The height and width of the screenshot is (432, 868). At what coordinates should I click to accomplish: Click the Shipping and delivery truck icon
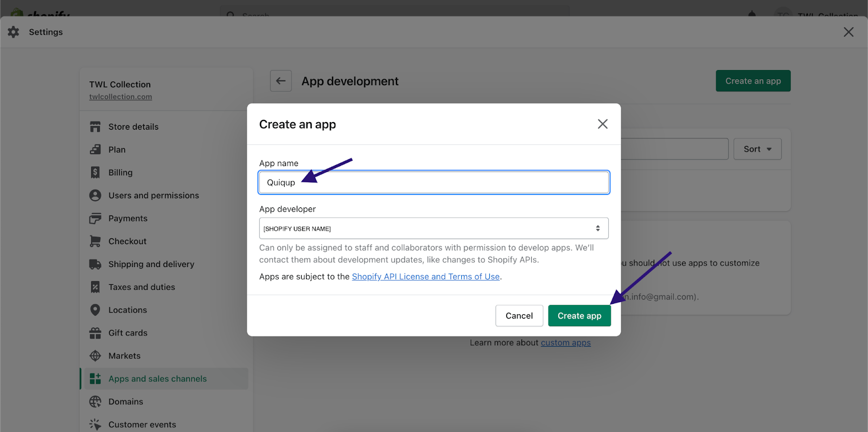tap(95, 264)
